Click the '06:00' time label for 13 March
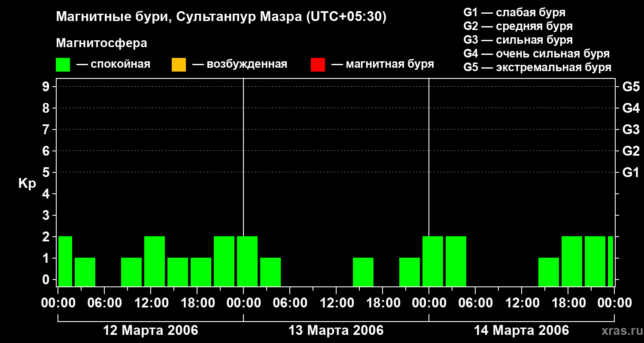The image size is (644, 343). tap(290, 303)
